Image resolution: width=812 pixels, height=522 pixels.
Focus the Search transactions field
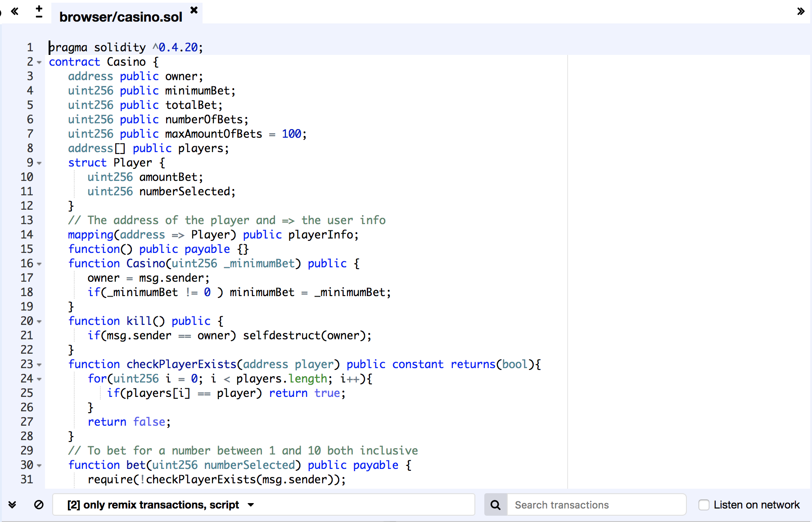coord(596,504)
